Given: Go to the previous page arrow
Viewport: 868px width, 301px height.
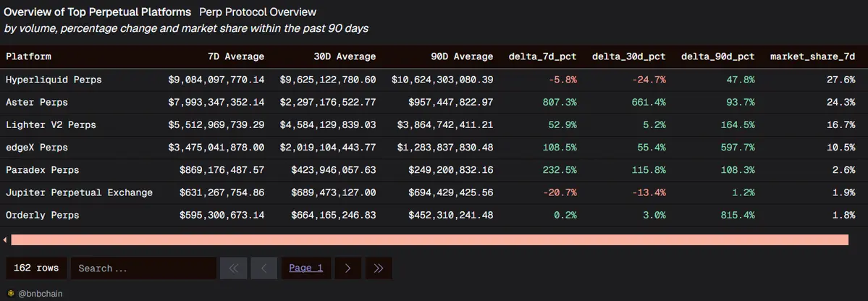Looking at the screenshot, I should click(264, 268).
